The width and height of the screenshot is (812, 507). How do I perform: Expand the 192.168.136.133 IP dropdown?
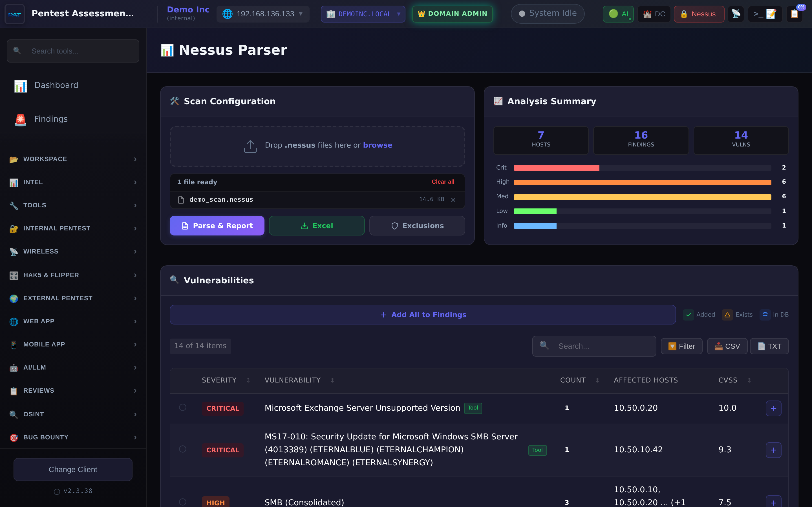pyautogui.click(x=263, y=14)
